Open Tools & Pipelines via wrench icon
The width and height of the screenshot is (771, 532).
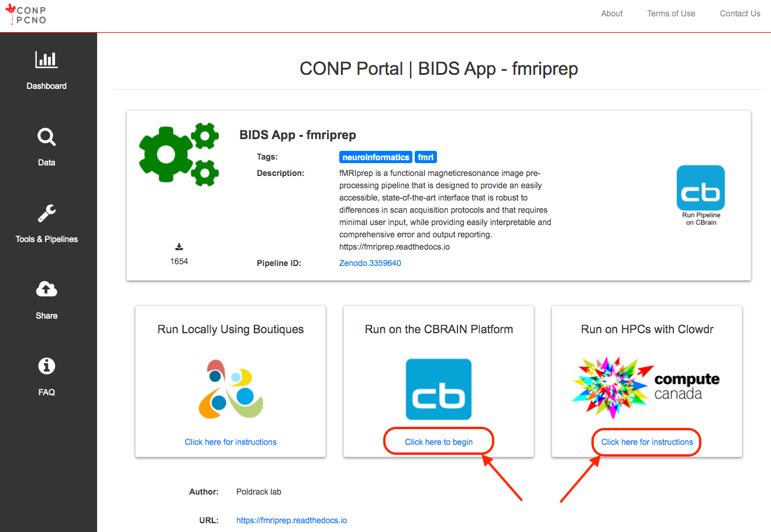click(x=46, y=213)
